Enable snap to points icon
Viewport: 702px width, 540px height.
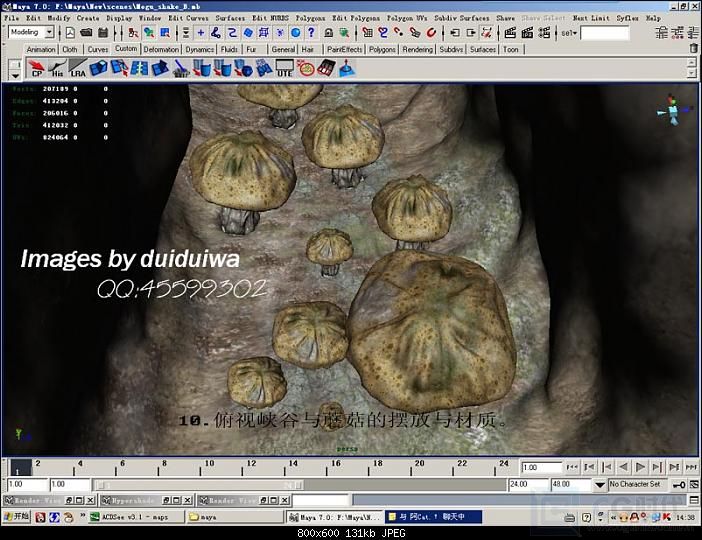point(399,33)
